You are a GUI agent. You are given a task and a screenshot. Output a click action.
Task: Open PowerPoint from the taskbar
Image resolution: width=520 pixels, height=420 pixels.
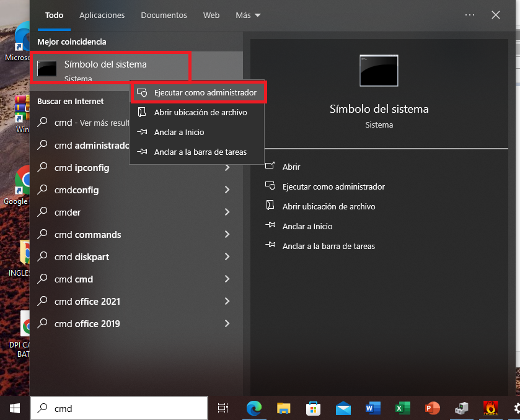432,408
